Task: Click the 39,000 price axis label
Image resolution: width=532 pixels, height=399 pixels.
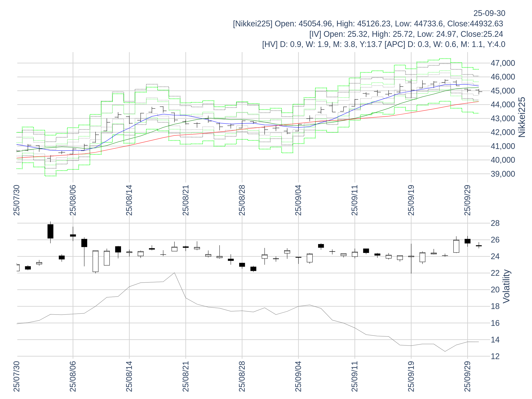Action: click(503, 174)
